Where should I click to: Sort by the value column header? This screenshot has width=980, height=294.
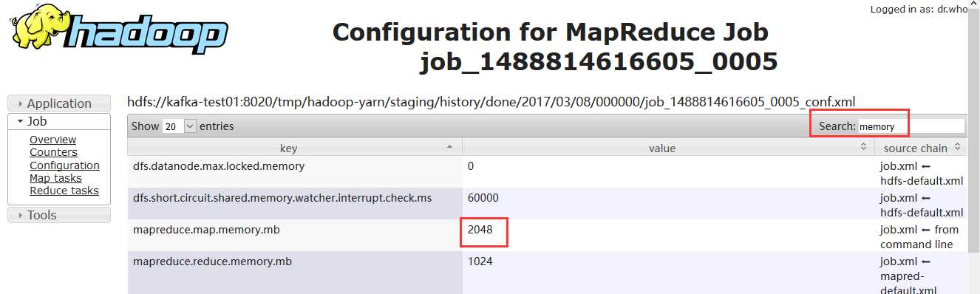click(668, 148)
